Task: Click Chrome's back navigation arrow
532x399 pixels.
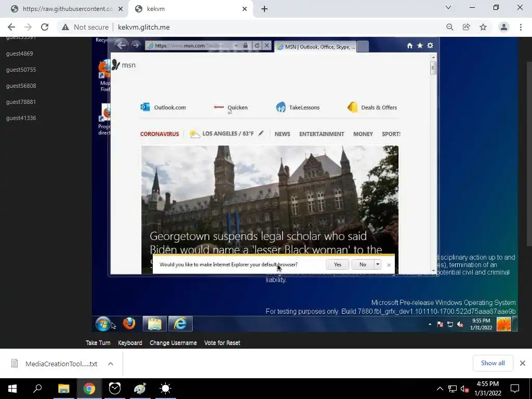Action: [x=11, y=27]
